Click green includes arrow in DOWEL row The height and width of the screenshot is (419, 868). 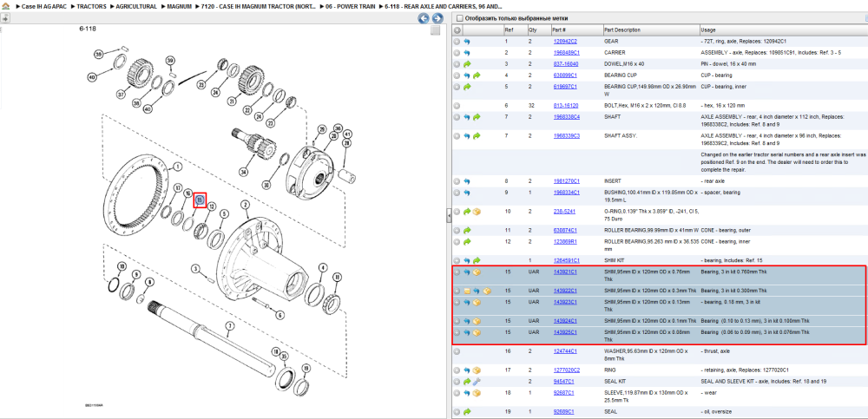click(x=467, y=64)
